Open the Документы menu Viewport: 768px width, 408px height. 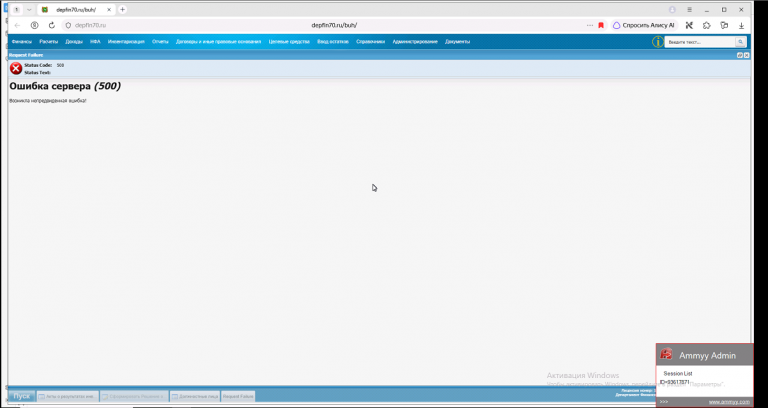click(x=457, y=42)
